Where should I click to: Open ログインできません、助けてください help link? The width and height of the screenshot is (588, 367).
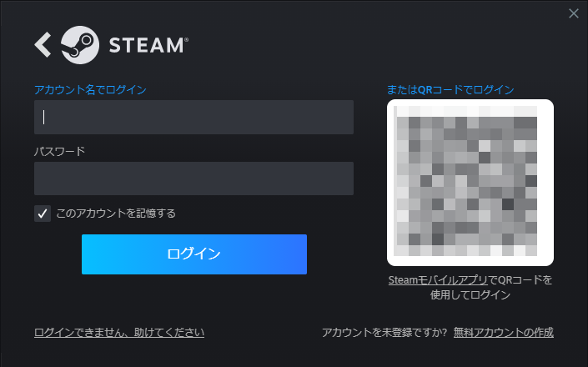119,333
